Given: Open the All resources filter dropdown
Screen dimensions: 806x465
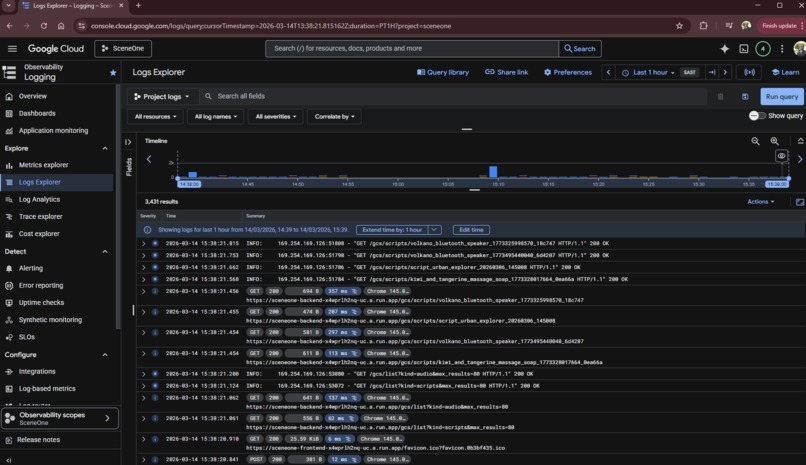Looking at the screenshot, I should point(155,117).
